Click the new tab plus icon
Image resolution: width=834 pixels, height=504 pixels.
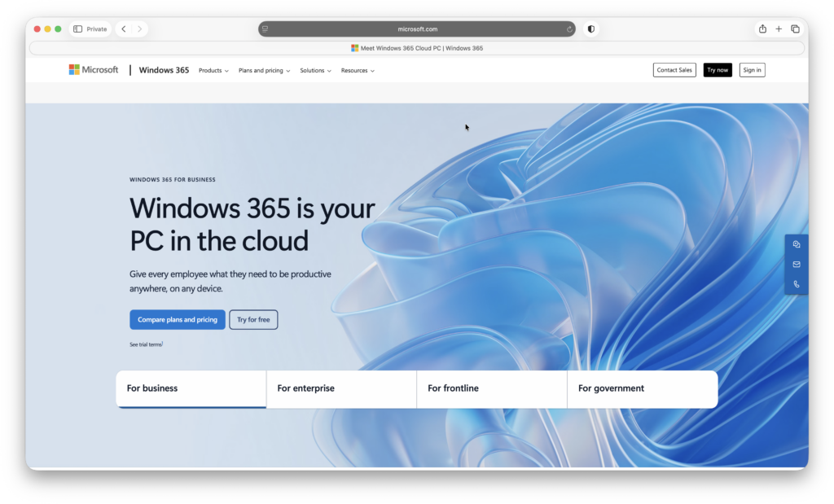(x=779, y=28)
